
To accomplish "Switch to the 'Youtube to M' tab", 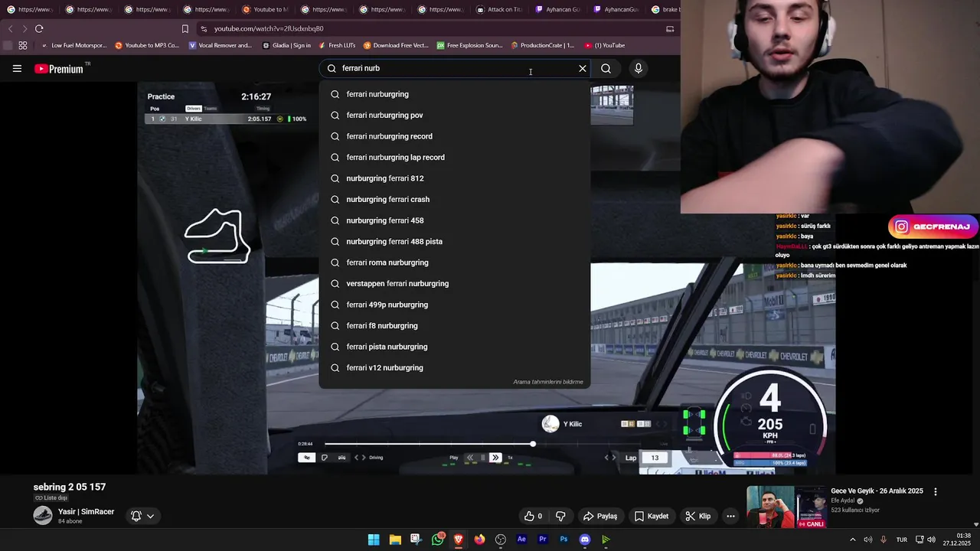I will (265, 9).
